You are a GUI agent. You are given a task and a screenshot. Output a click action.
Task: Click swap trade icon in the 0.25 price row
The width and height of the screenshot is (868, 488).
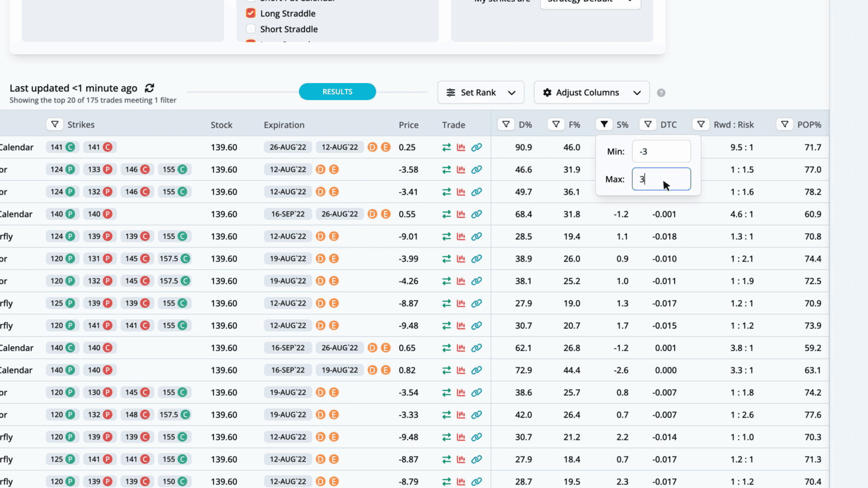click(x=447, y=147)
